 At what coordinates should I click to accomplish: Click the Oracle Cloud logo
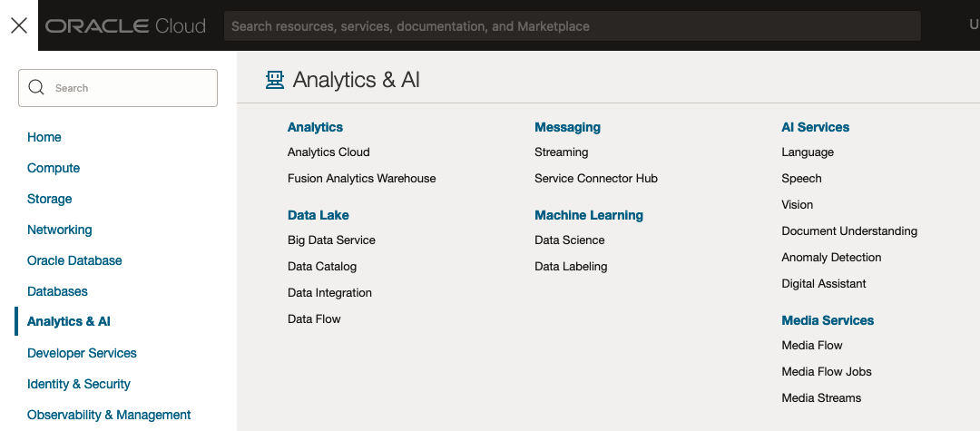125,26
